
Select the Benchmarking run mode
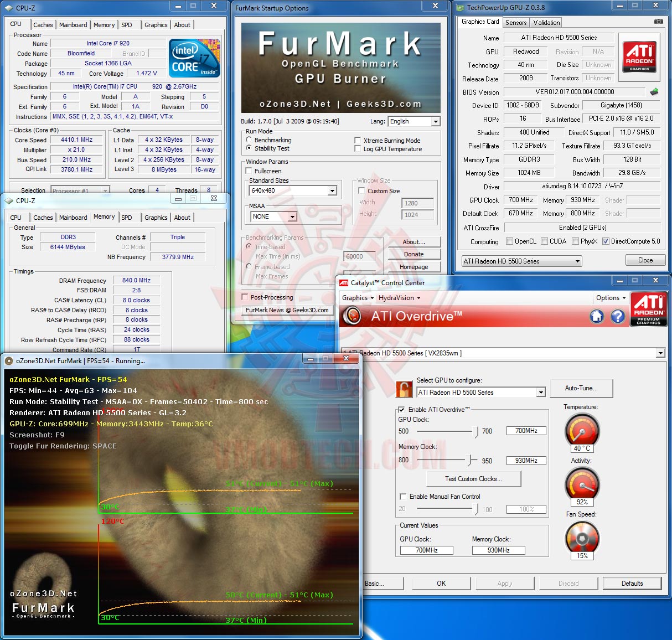[x=249, y=140]
